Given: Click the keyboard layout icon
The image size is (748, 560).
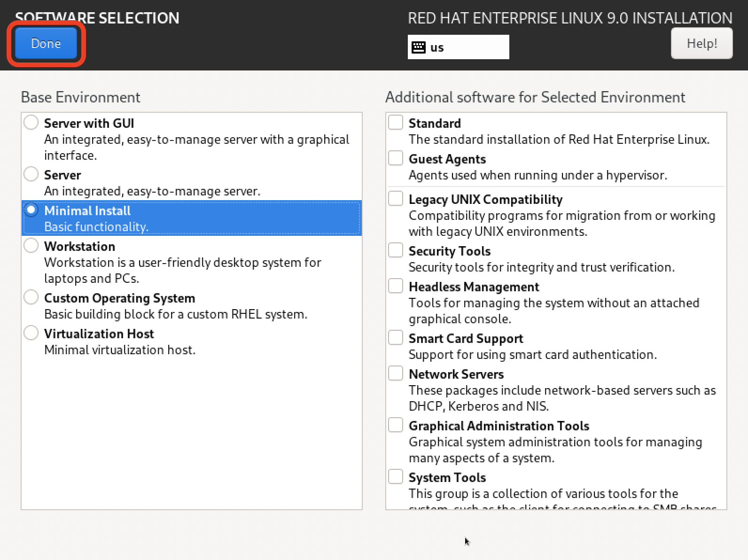Looking at the screenshot, I should [x=418, y=47].
